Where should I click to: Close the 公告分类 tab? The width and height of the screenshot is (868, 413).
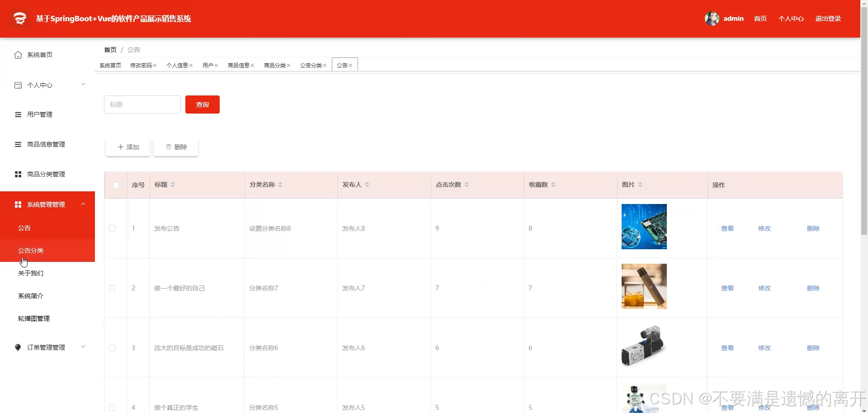coord(325,66)
